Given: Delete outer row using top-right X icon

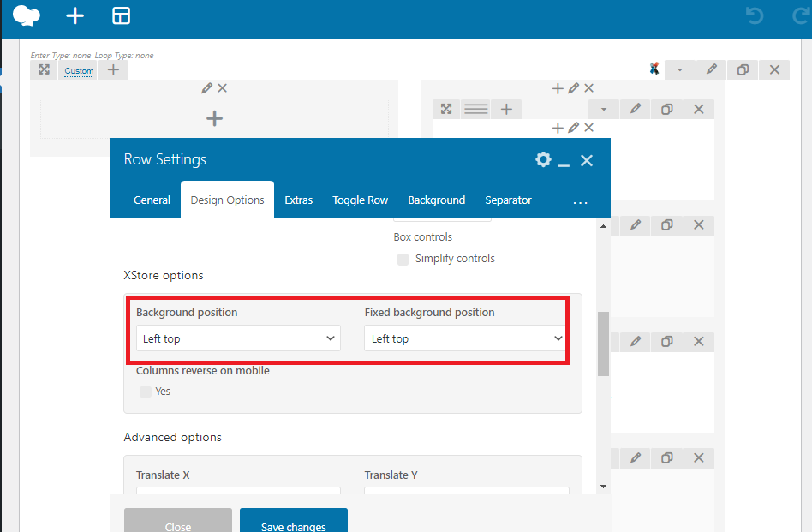Looking at the screenshot, I should click(x=774, y=69).
